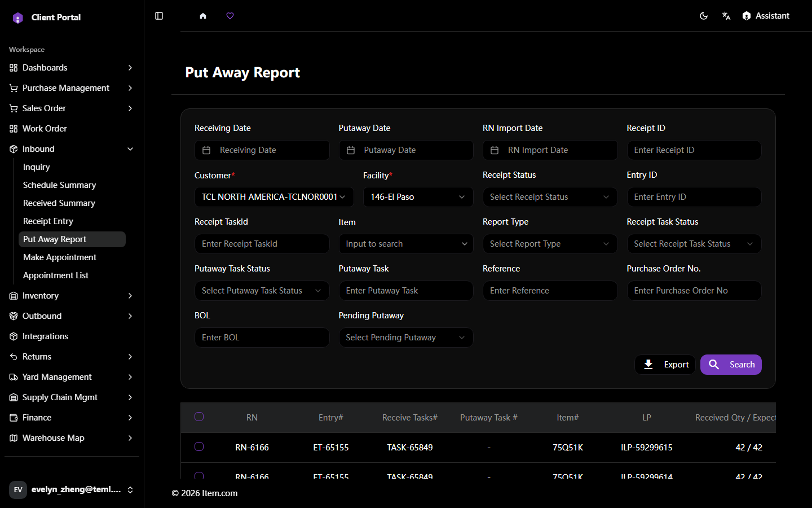Image resolution: width=812 pixels, height=508 pixels.
Task: Toggle the select-all checkbox in table header
Action: coord(199,417)
